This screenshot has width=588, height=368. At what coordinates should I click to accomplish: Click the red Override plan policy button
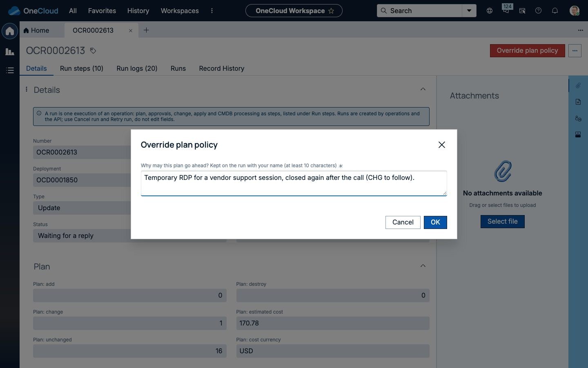pyautogui.click(x=528, y=51)
